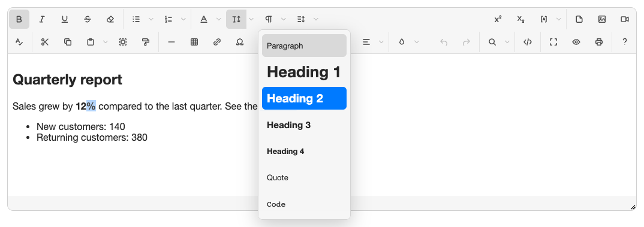The height and width of the screenshot is (227, 644).
Task: Toggle fullscreen editor mode
Action: pos(553,42)
